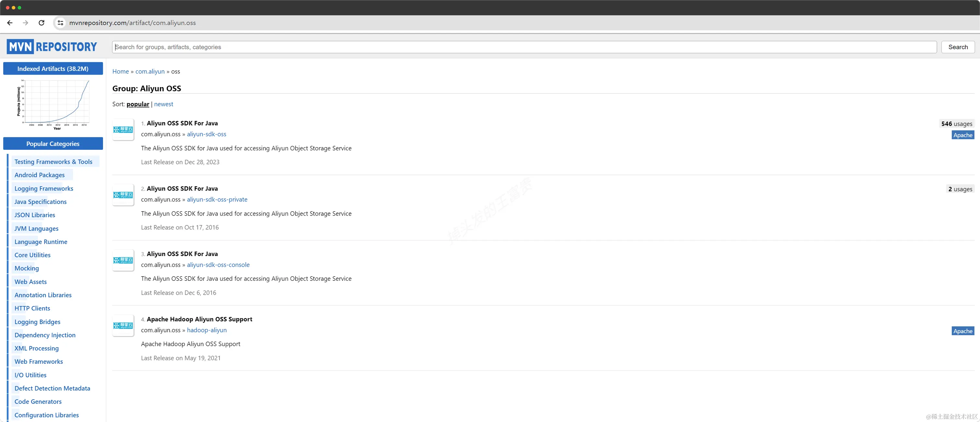The width and height of the screenshot is (980, 422).
Task: Click 'Last Release on Dec 6, 2016' text
Action: coord(179,293)
